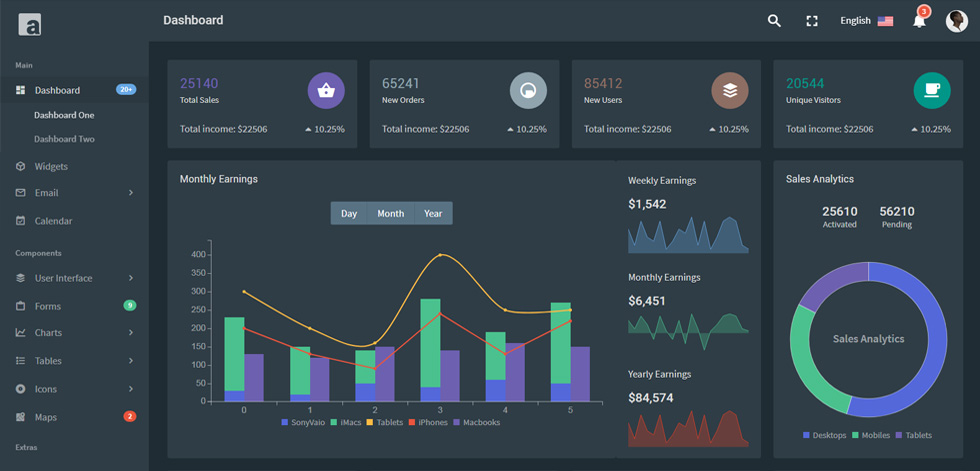Expand the Tables submenu chevron
Viewport: 980px width, 471px height.
click(x=131, y=360)
